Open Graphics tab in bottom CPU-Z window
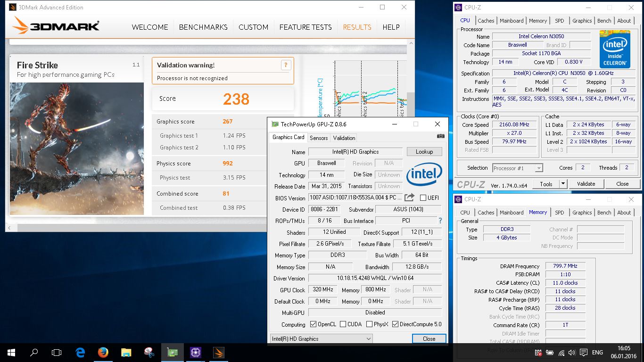This screenshot has height=362, width=644. [582, 213]
